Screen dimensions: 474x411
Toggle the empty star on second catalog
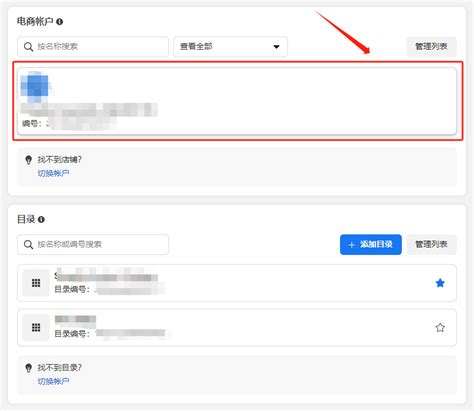click(440, 327)
